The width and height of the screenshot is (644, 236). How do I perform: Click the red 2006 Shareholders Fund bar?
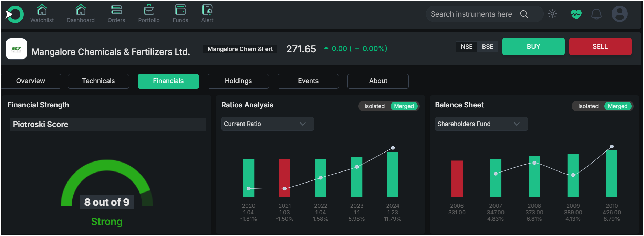tap(457, 179)
